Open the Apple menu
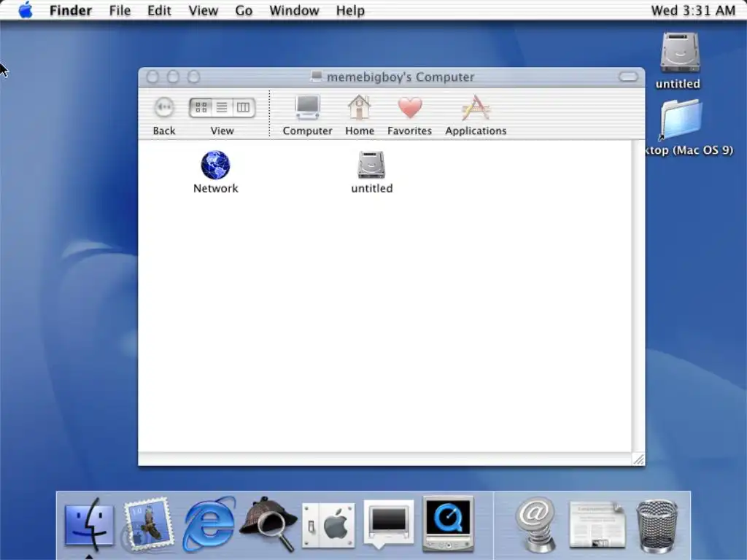Image resolution: width=747 pixels, height=560 pixels. (26, 10)
